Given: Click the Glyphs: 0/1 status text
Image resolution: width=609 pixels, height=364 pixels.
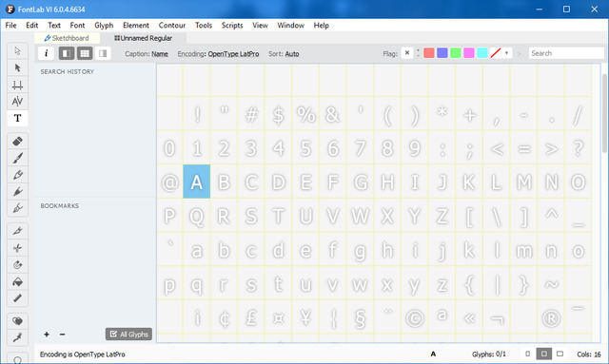Looking at the screenshot, I should click(x=489, y=354).
